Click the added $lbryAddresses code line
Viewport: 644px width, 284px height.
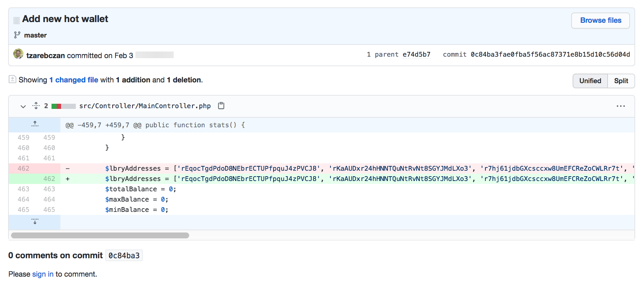click(x=347, y=179)
